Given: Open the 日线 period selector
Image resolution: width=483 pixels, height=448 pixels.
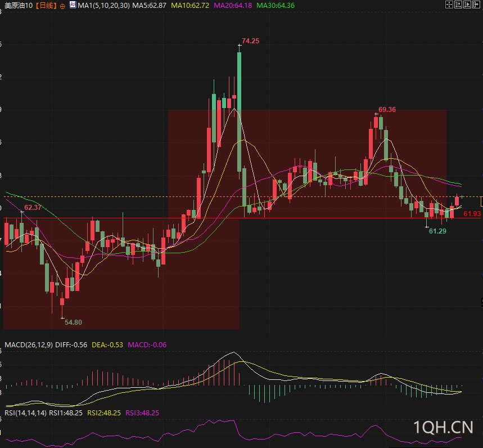Looking at the screenshot, I should point(46,6).
